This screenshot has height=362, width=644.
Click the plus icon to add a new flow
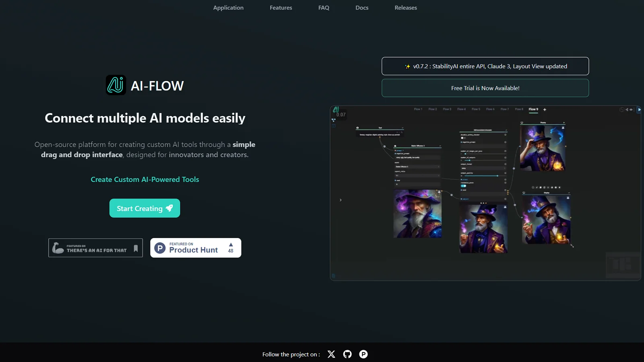(544, 109)
